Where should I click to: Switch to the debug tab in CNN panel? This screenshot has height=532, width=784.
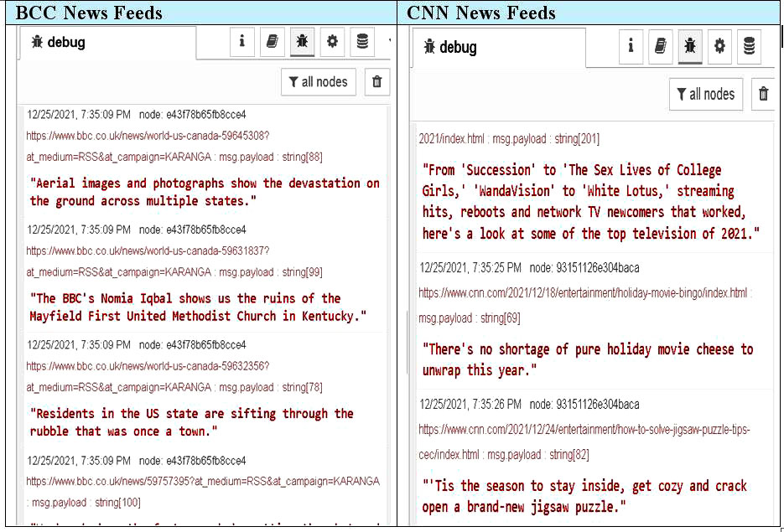click(x=499, y=48)
